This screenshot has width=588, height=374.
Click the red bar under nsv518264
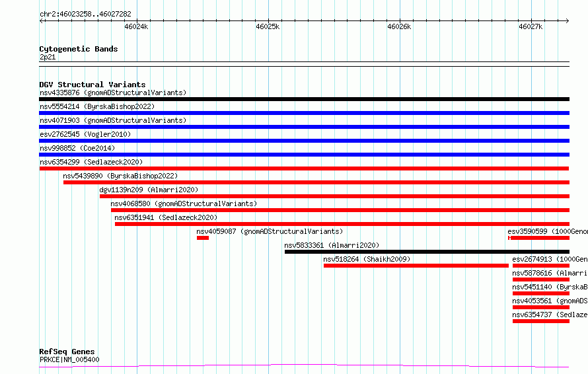click(x=416, y=266)
